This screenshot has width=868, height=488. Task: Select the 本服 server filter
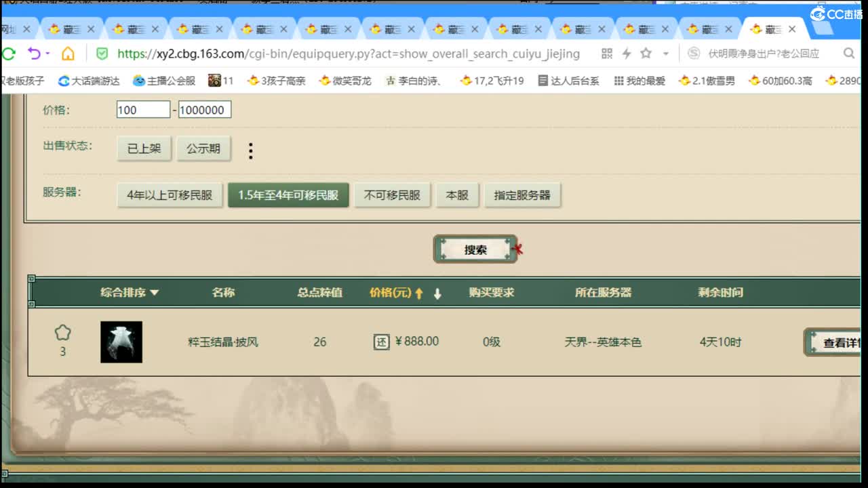click(x=458, y=195)
